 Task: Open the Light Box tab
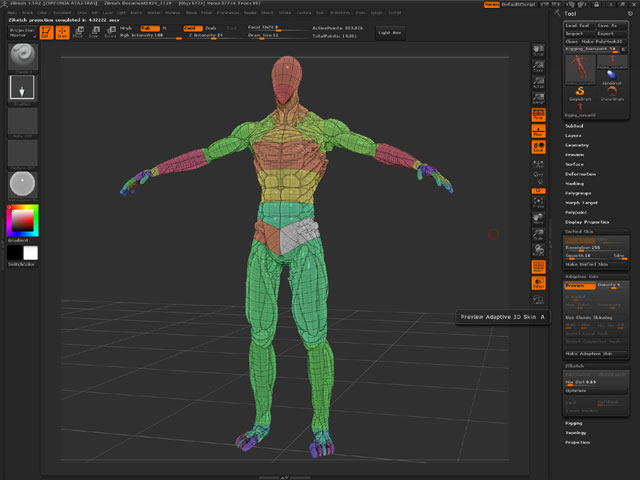click(x=390, y=31)
